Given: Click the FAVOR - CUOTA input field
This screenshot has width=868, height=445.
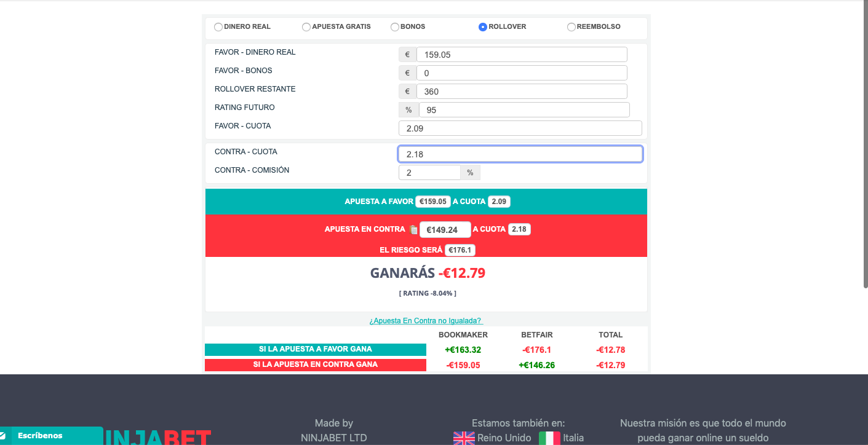Looking at the screenshot, I should [520, 128].
